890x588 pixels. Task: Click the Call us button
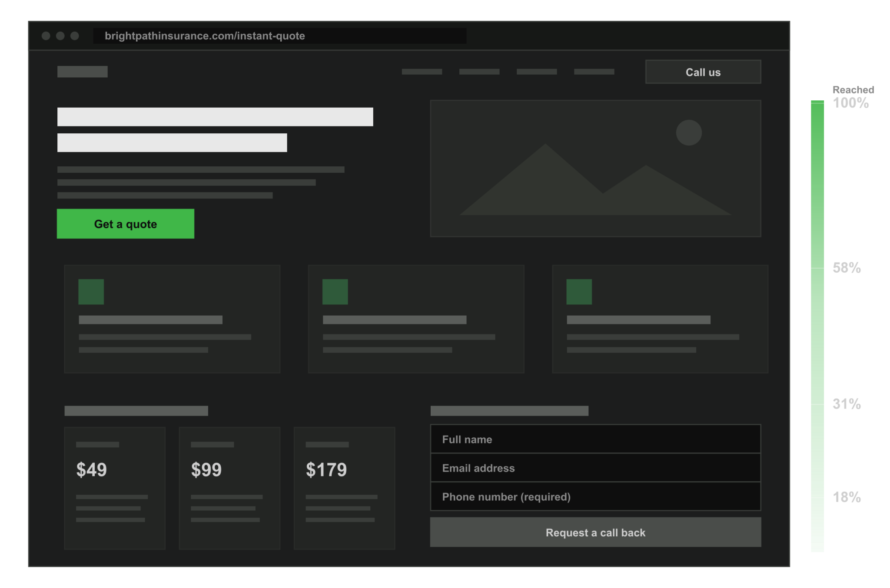[703, 72]
